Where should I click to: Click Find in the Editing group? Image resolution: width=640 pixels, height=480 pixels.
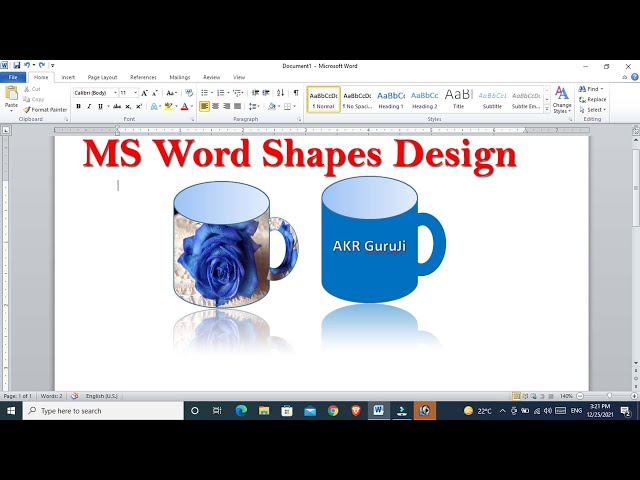(591, 89)
